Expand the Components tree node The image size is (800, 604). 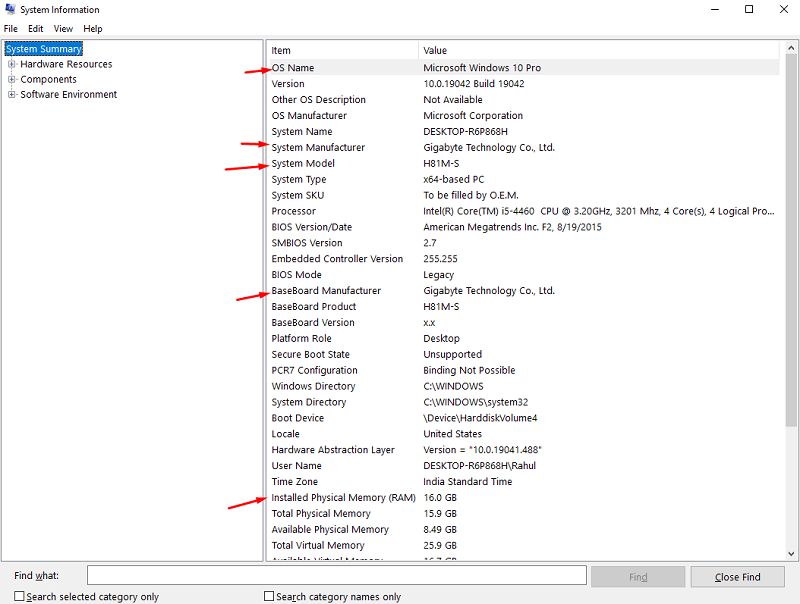(12, 79)
